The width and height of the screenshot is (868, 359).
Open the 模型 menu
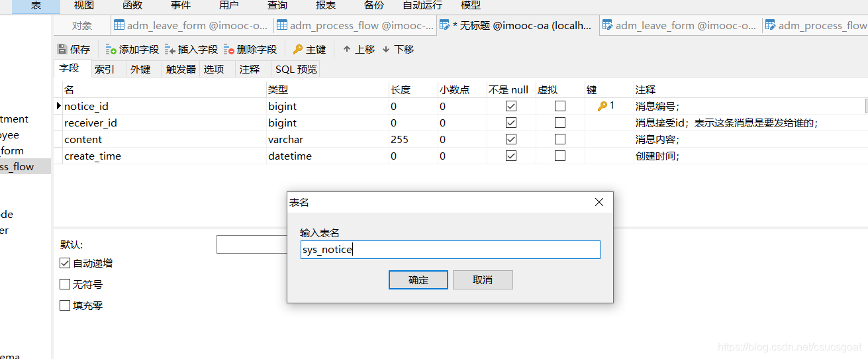(x=471, y=5)
